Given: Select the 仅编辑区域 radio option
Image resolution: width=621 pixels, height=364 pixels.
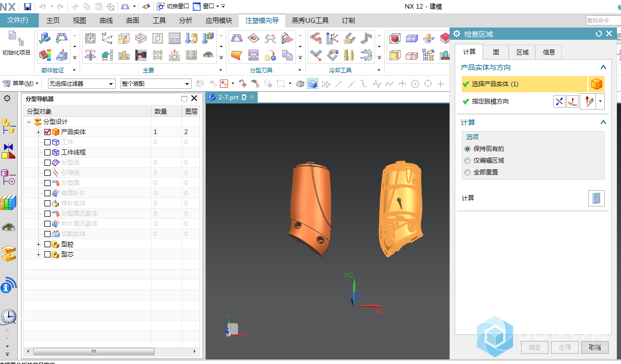Looking at the screenshot, I should tap(467, 161).
